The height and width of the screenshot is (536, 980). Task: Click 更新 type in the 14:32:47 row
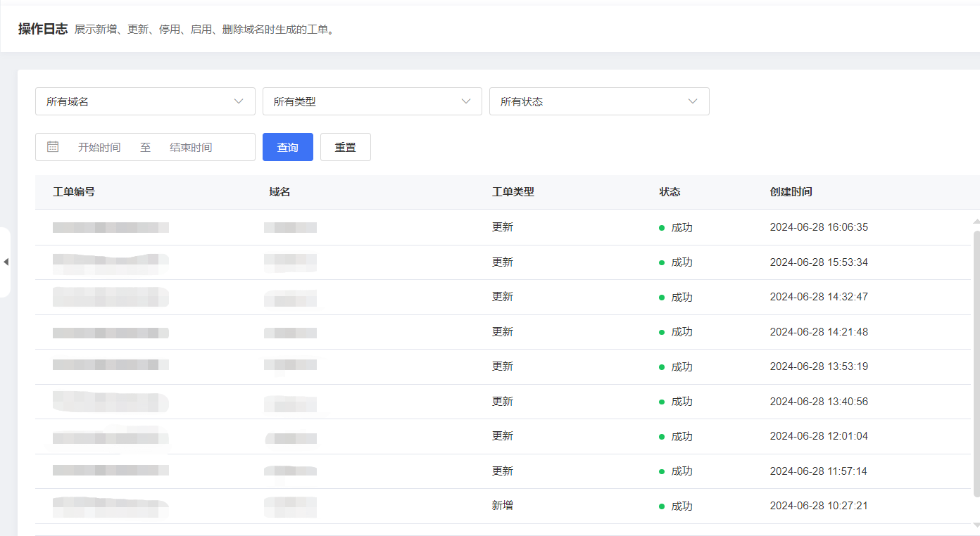click(503, 297)
